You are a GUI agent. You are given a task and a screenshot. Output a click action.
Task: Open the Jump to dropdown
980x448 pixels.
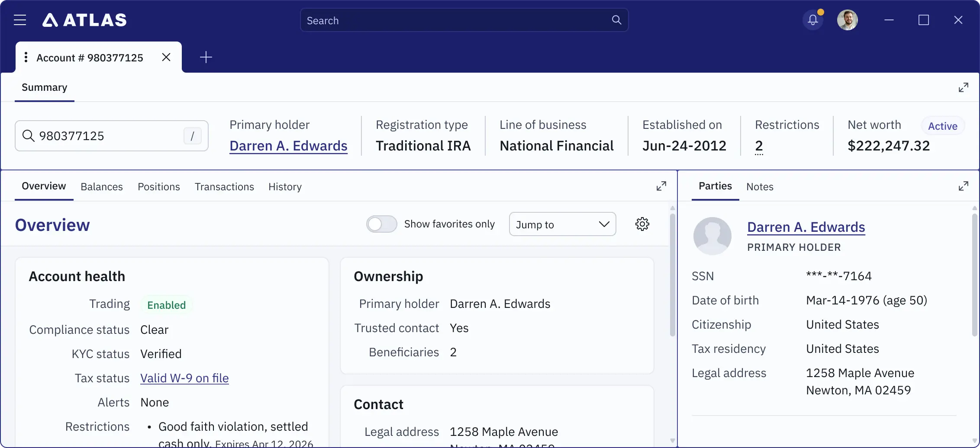click(562, 224)
